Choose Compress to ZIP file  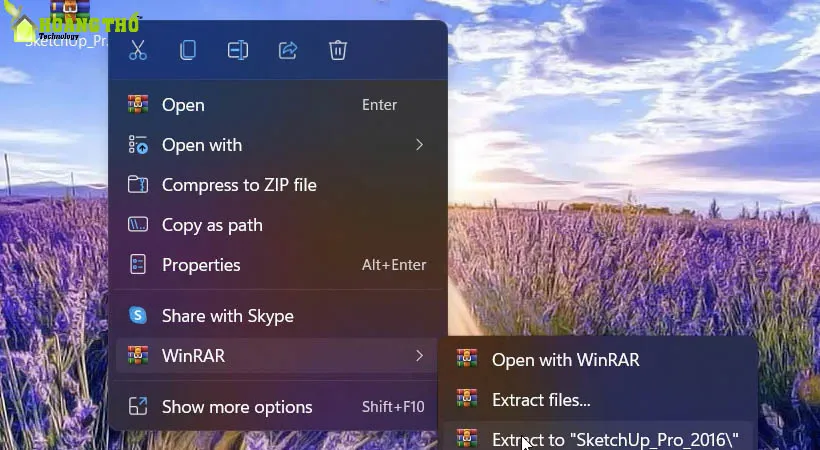tap(239, 185)
